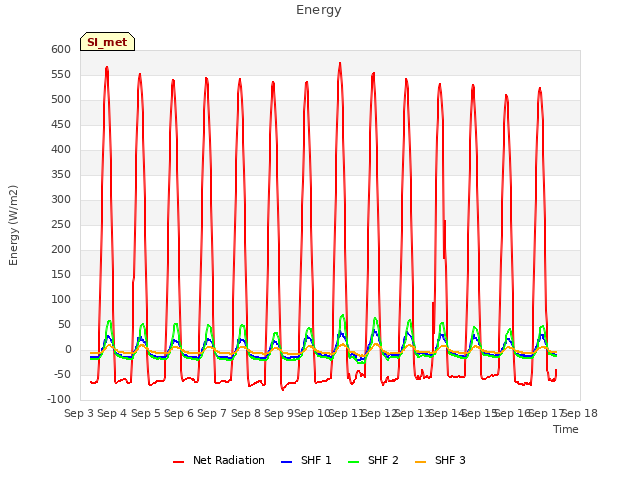Image resolution: width=640 pixels, height=480 pixels.
Task: Click the green SHF 2 legend swatch
Action: point(353,462)
